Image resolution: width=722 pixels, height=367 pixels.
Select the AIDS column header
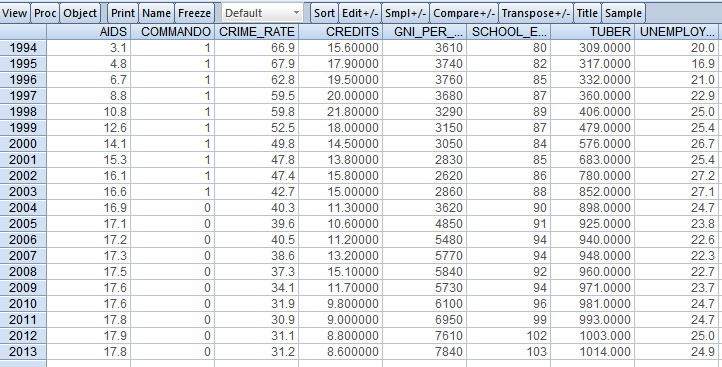[88, 32]
